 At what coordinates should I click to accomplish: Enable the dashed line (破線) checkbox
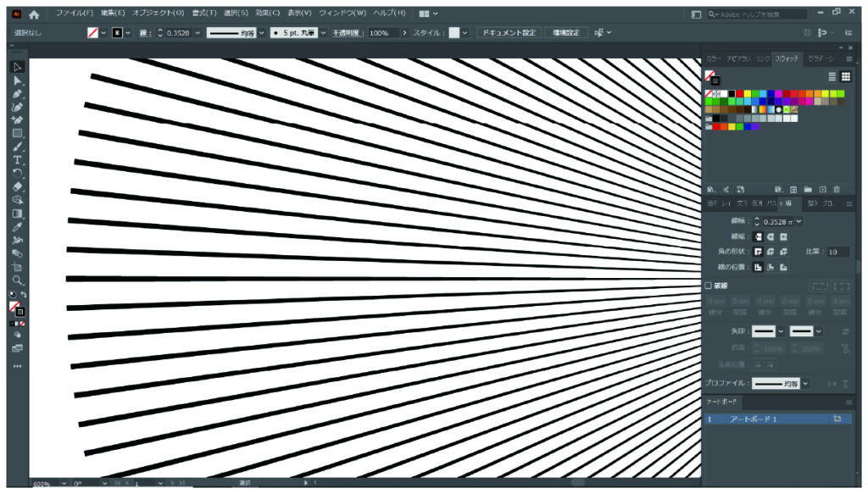coord(708,286)
